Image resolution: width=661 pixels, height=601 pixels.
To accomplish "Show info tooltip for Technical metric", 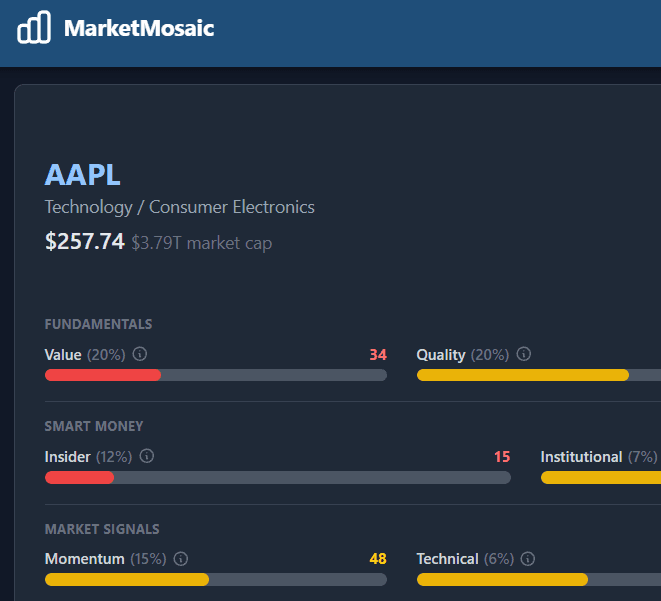I will (528, 559).
